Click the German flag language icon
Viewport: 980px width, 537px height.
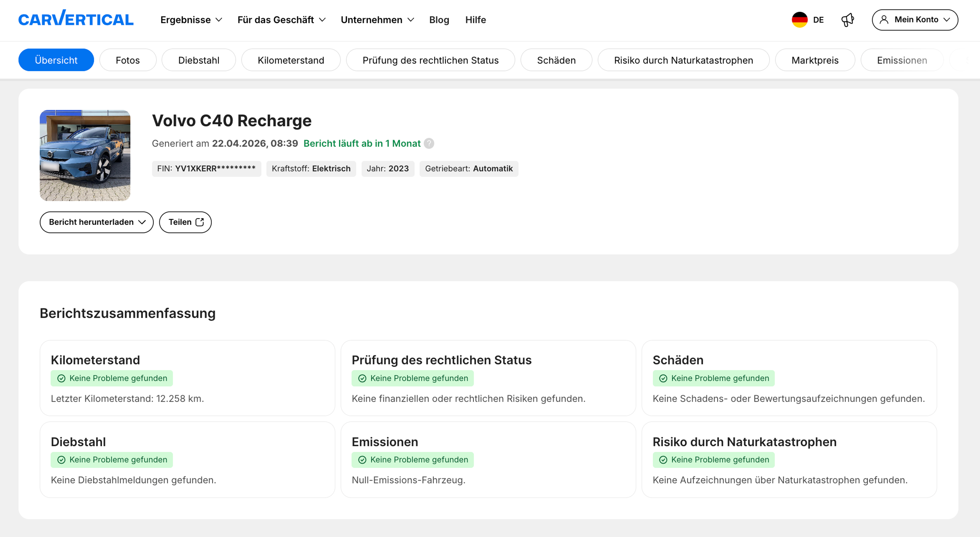(799, 20)
